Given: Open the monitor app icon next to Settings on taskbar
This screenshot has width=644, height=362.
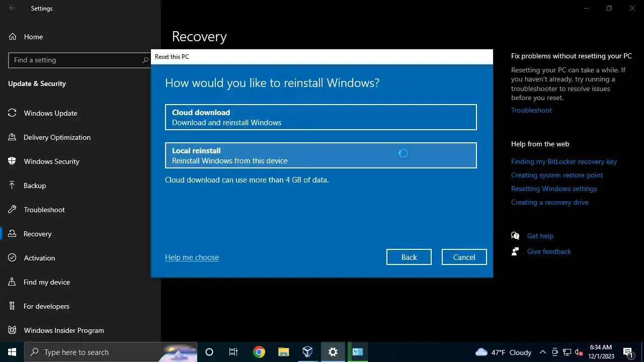Looking at the screenshot, I should [x=357, y=352].
